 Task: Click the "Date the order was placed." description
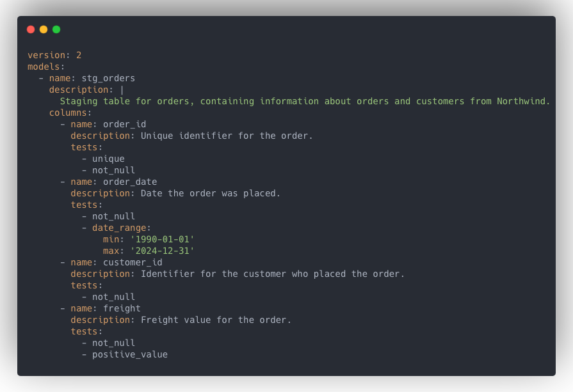(x=211, y=193)
